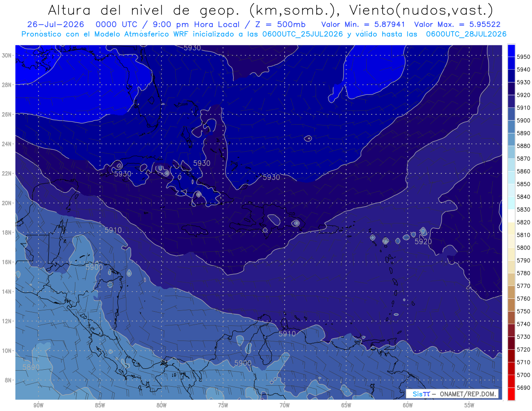Click the 26N latitude label

click(8, 114)
